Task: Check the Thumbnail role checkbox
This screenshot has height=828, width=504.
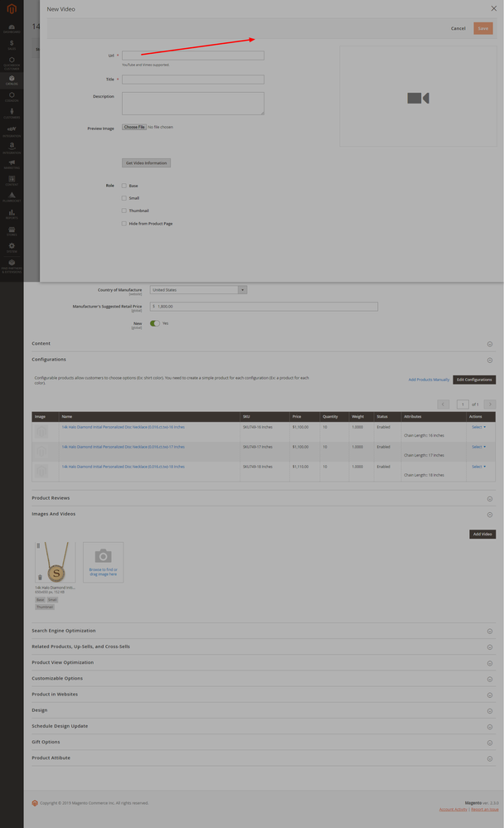Action: (x=124, y=211)
